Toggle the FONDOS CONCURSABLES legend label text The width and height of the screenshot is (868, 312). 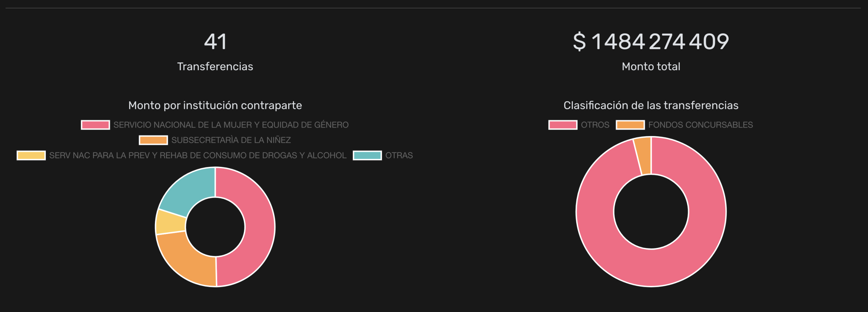click(701, 125)
